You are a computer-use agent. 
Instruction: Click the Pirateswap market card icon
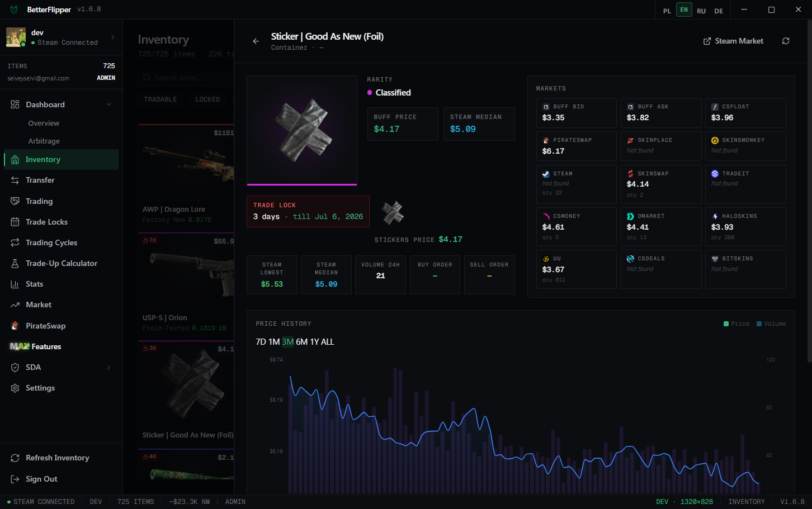[546, 140]
